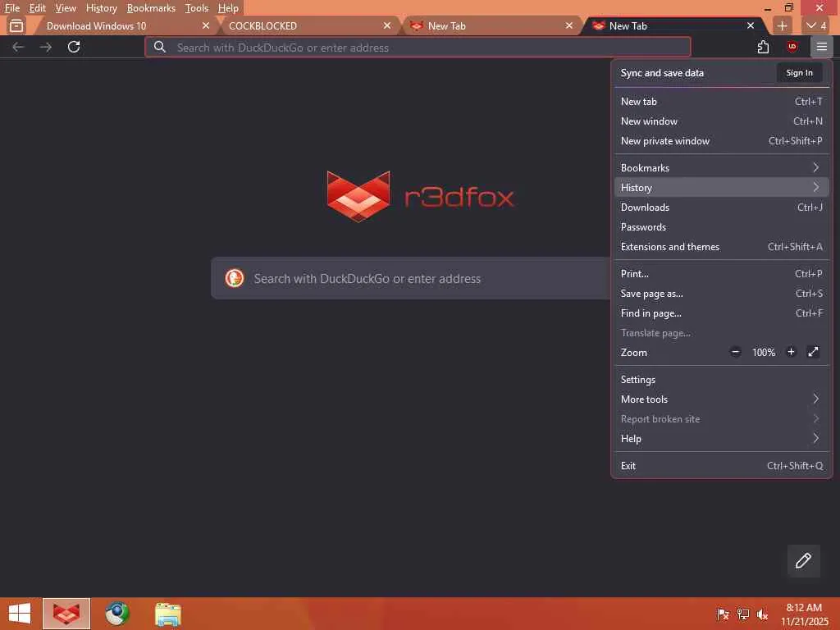Reload the current page

(74, 47)
